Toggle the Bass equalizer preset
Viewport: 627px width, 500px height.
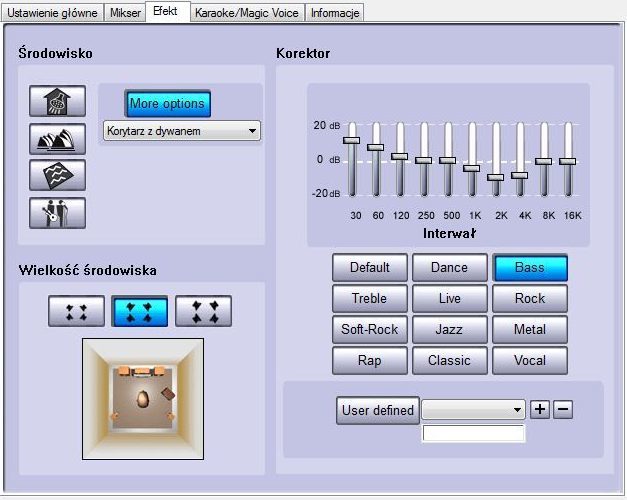[530, 268]
